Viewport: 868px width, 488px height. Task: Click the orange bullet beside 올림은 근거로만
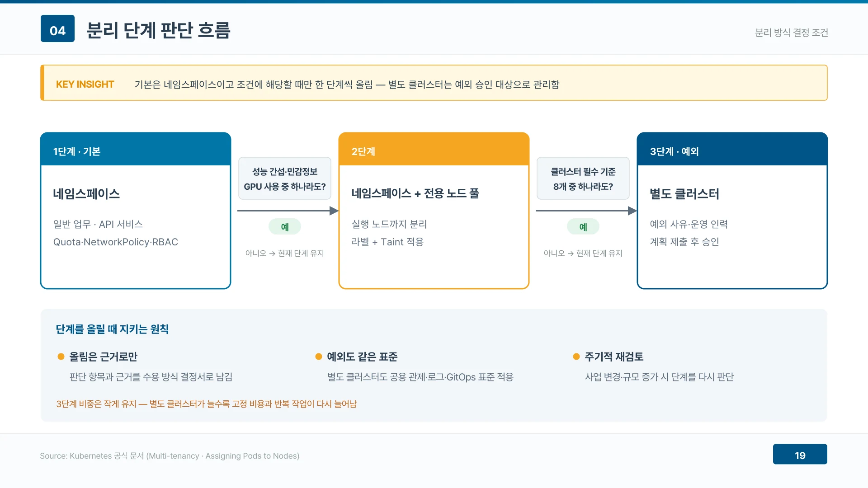[x=61, y=357]
